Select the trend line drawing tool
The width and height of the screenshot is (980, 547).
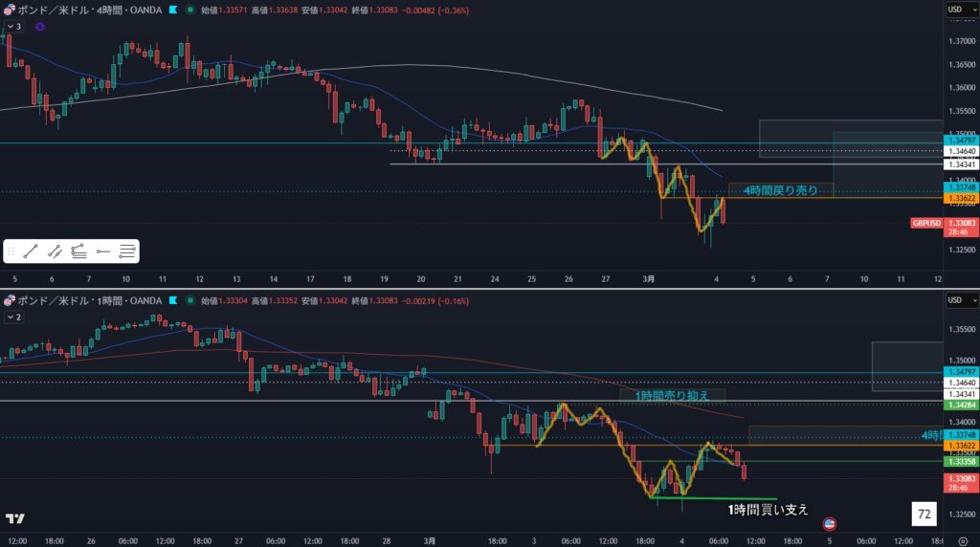(32, 252)
